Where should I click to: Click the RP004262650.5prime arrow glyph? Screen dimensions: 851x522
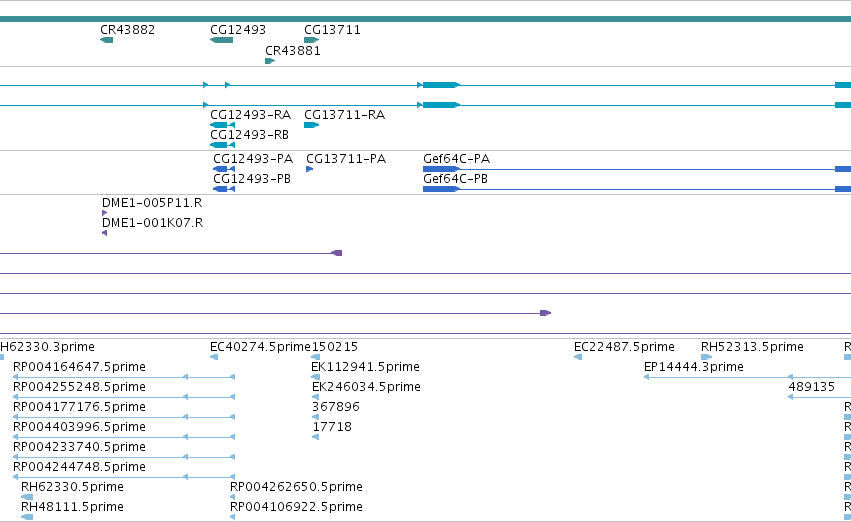[233, 497]
